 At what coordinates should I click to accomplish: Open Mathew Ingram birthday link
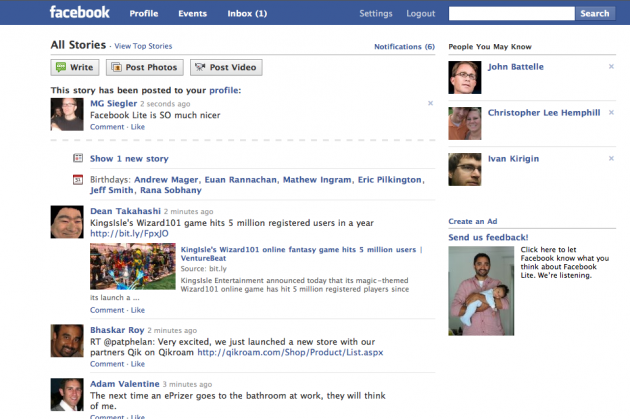click(x=317, y=180)
